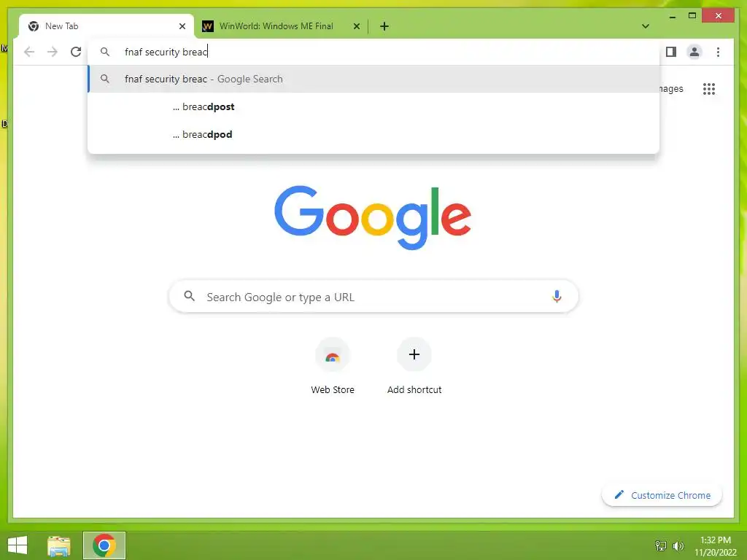Minimize the Chrome window
This screenshot has height=560, width=747.
[672, 16]
